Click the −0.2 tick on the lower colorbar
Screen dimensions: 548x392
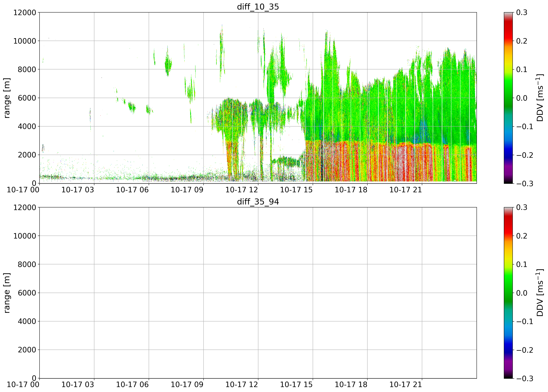tap(525, 350)
